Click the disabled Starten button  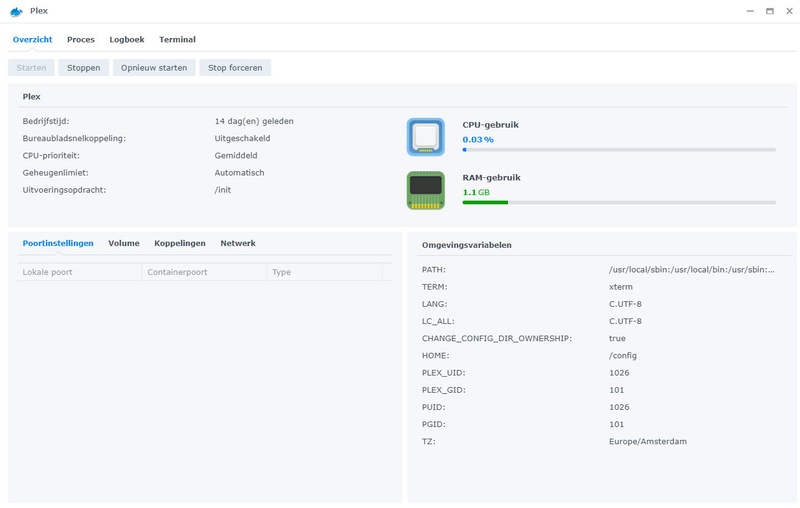[31, 67]
